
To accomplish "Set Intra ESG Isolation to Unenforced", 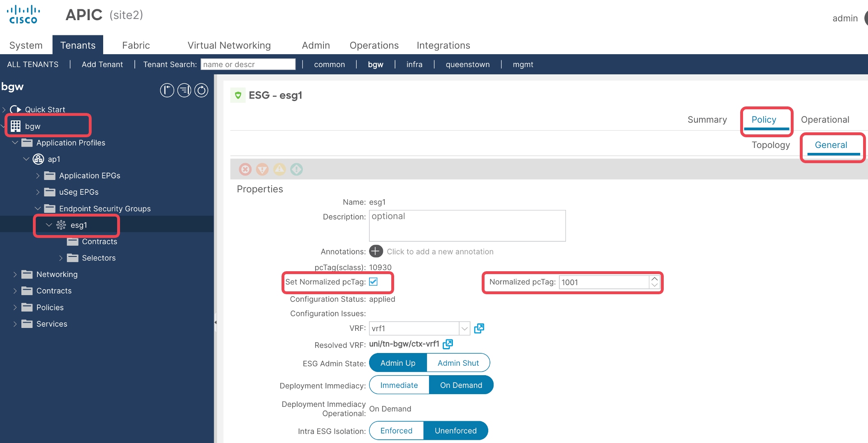I will (x=456, y=431).
